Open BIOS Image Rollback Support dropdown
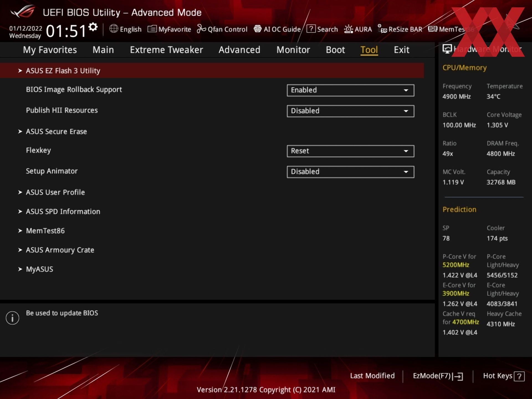This screenshot has height=399, width=532. [351, 90]
